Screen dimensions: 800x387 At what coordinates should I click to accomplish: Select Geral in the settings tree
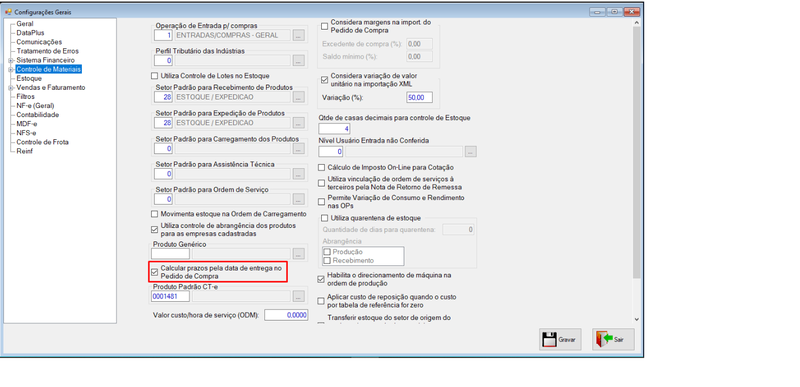pyautogui.click(x=25, y=23)
